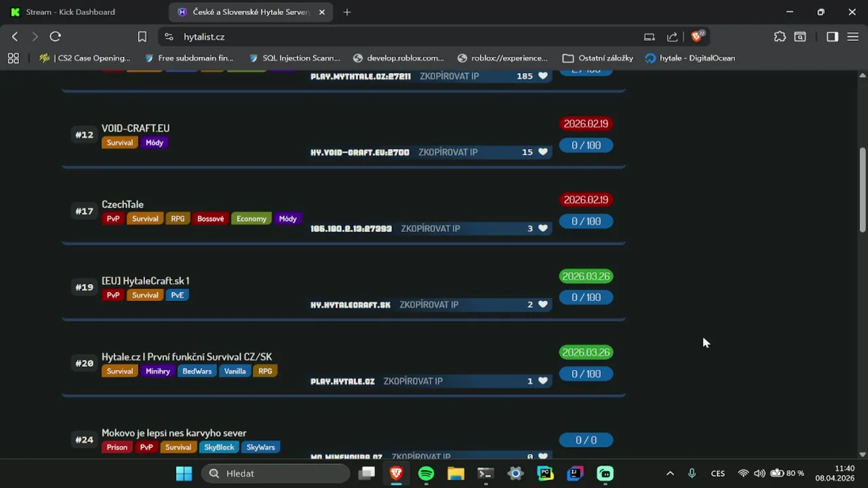Reload the hytalist.cz page
This screenshot has height=488, width=868.
click(x=56, y=37)
